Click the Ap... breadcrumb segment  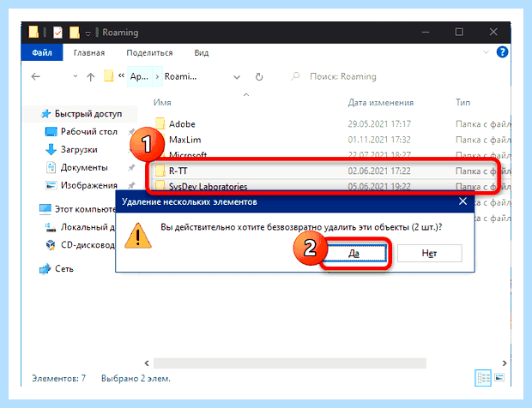tap(139, 76)
